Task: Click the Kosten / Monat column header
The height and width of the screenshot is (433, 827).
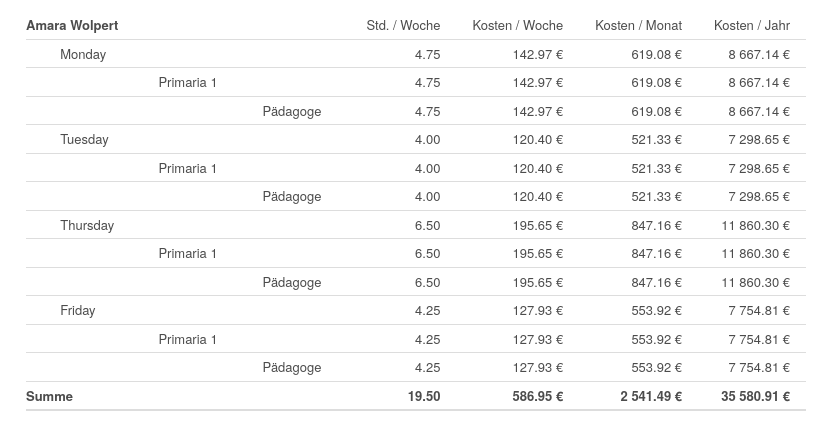Action: pyautogui.click(x=638, y=26)
